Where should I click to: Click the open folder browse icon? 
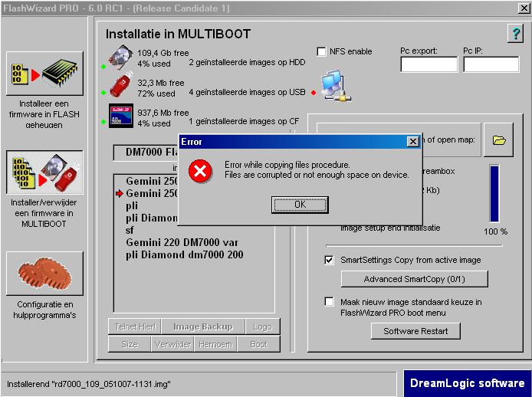(x=498, y=139)
